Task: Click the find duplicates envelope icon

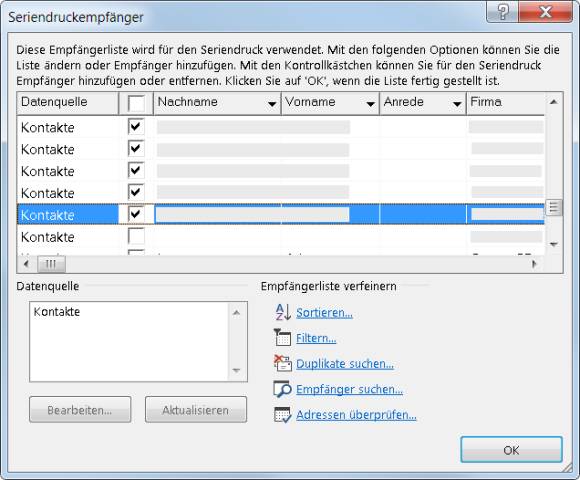Action: [x=283, y=363]
